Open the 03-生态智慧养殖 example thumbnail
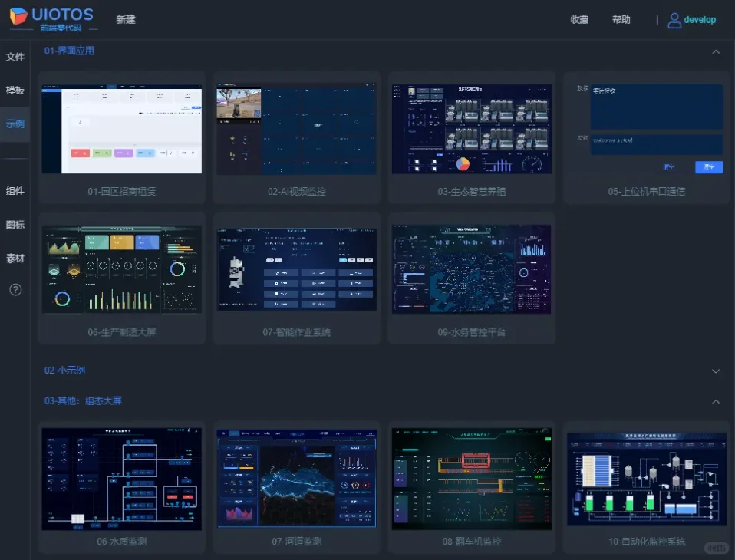 tap(471, 129)
